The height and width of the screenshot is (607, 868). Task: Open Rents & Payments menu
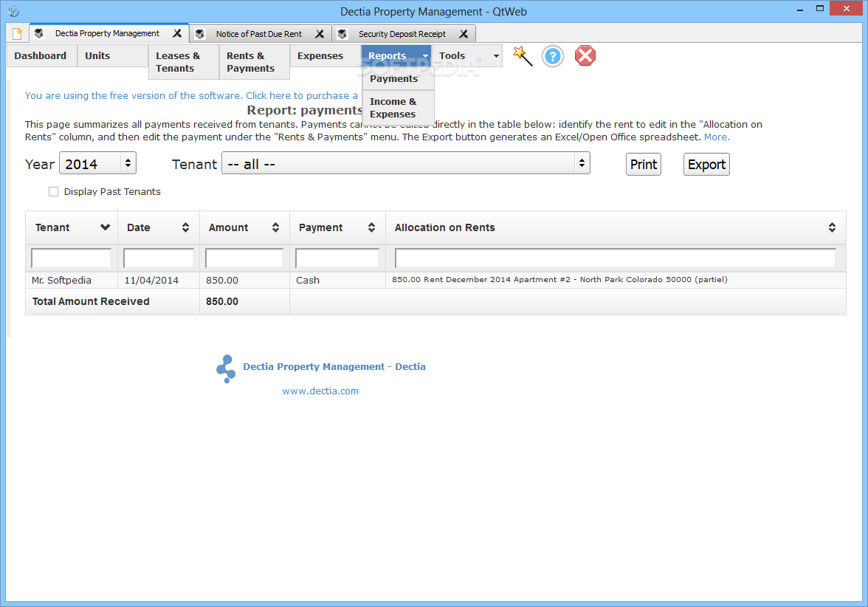tap(254, 62)
